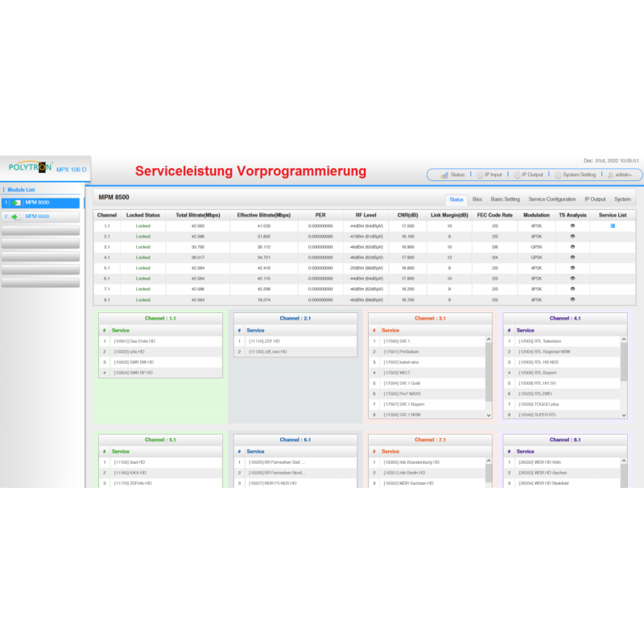Click the Channel : 2.1 panel header

click(x=295, y=318)
